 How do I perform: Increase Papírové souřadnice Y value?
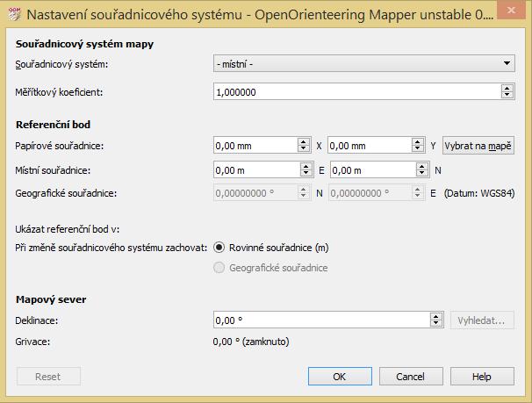click(418, 142)
